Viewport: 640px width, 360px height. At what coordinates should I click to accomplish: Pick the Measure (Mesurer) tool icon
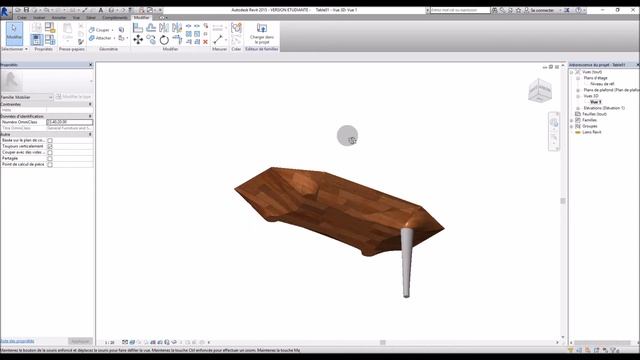click(218, 40)
